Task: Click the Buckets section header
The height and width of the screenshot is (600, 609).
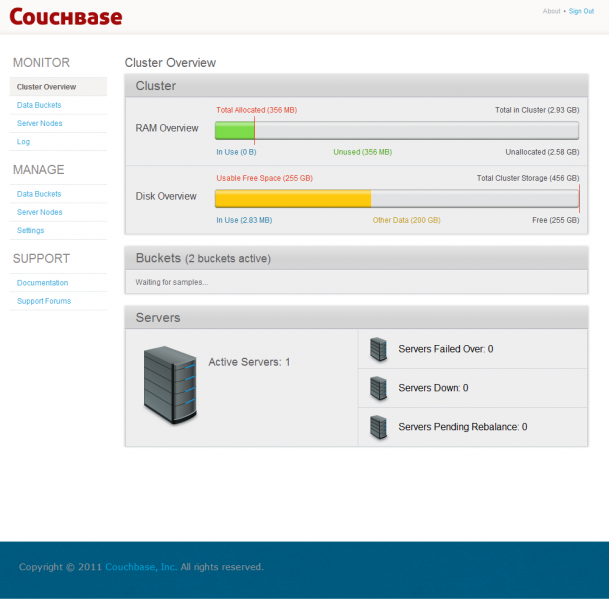Action: click(356, 258)
